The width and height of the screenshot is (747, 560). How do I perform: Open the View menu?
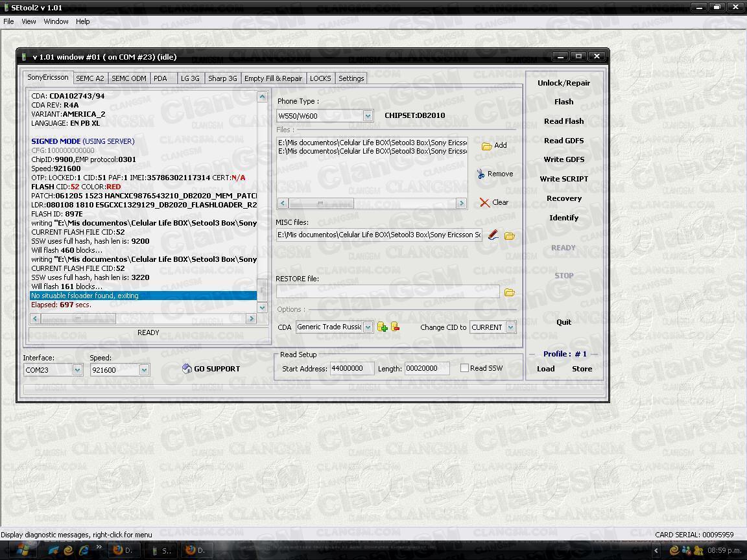pyautogui.click(x=29, y=21)
